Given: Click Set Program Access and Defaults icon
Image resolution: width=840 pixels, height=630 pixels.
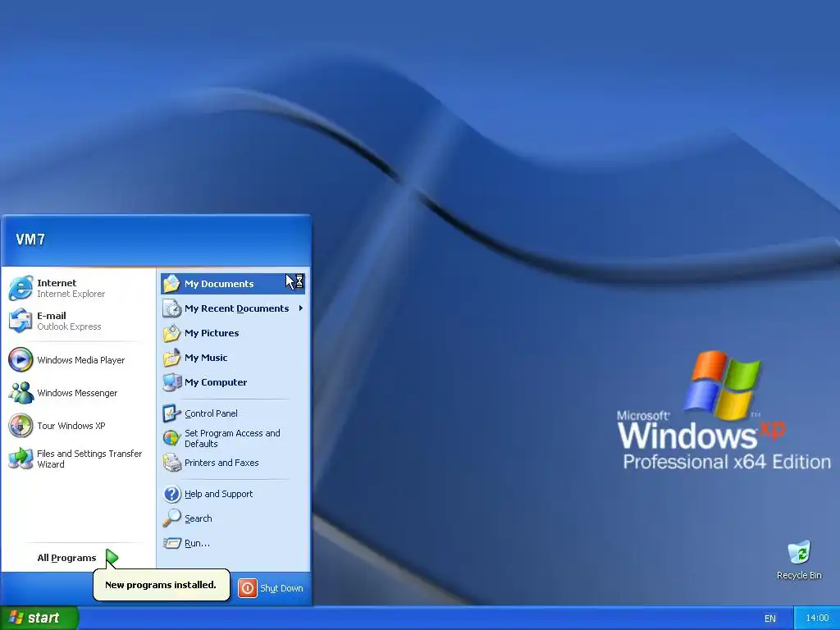Looking at the screenshot, I should coord(172,438).
